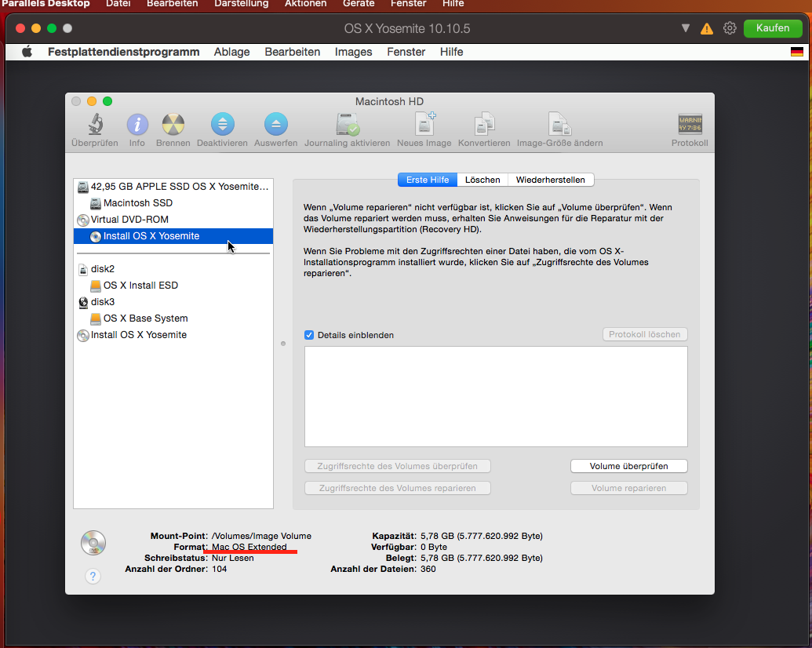The image size is (812, 648).
Task: Open the Images menu
Action: pyautogui.click(x=354, y=52)
